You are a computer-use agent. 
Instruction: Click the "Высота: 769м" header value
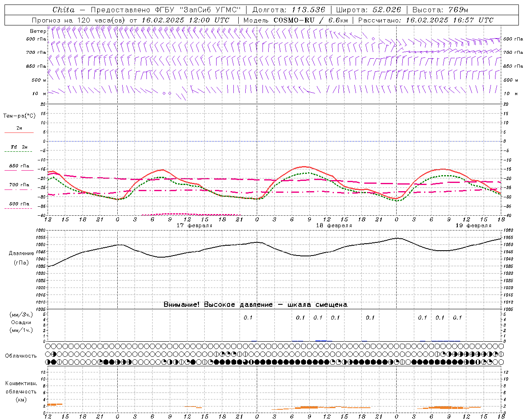point(440,9)
